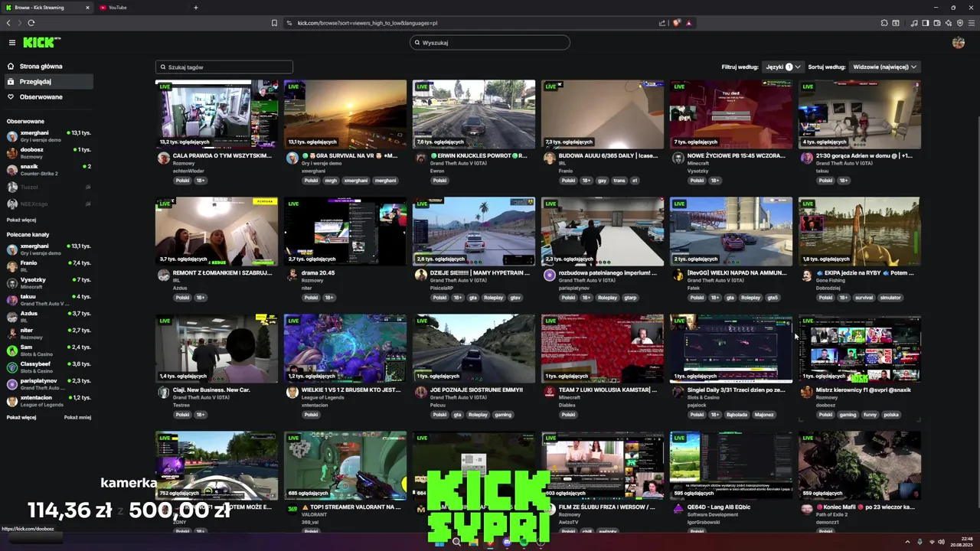Toggle the browser sidebar panel icon
This screenshot has width=980, height=551.
click(x=925, y=23)
